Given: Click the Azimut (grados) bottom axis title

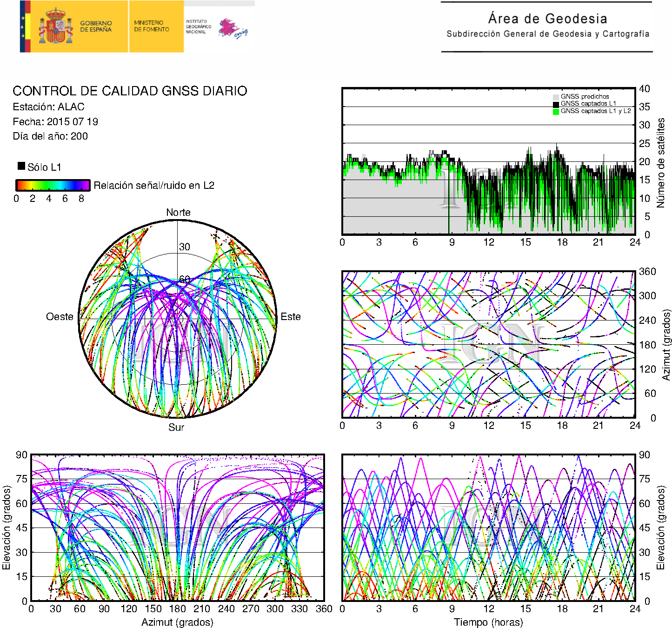Looking at the screenshot, I should [x=177, y=622].
